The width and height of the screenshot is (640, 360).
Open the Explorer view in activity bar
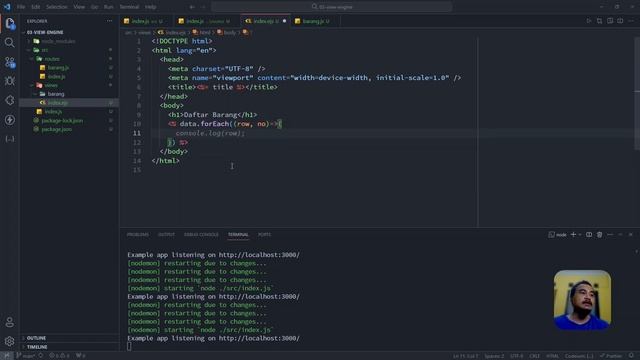[10, 23]
